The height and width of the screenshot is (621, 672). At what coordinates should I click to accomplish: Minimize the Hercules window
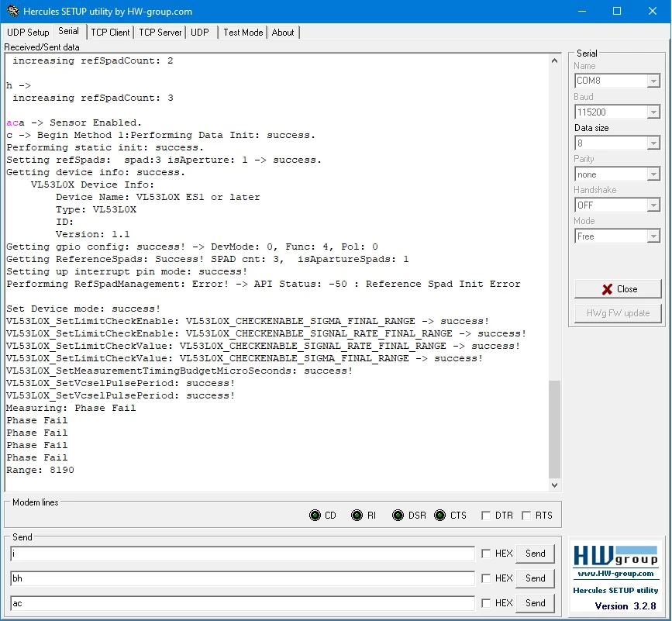pos(581,11)
